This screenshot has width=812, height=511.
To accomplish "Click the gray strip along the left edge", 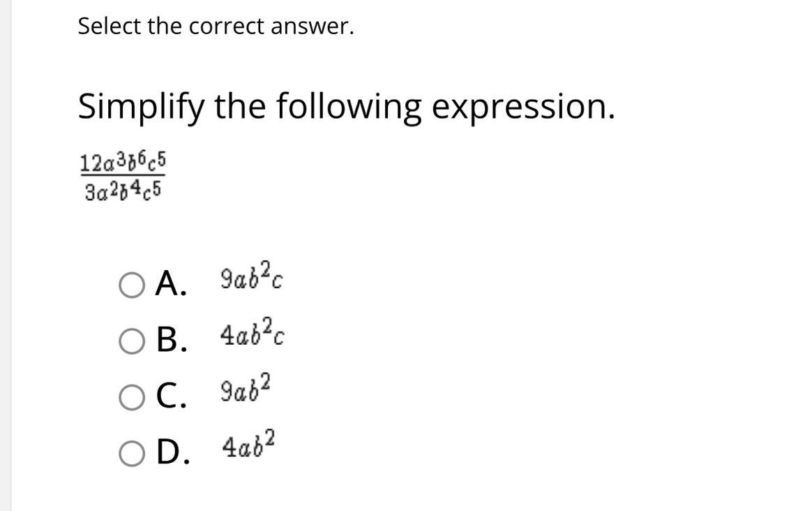I will 5,256.
